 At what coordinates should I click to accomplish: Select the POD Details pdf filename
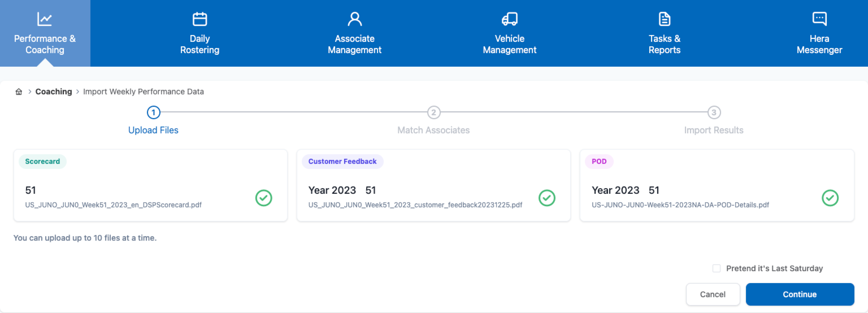(x=680, y=205)
